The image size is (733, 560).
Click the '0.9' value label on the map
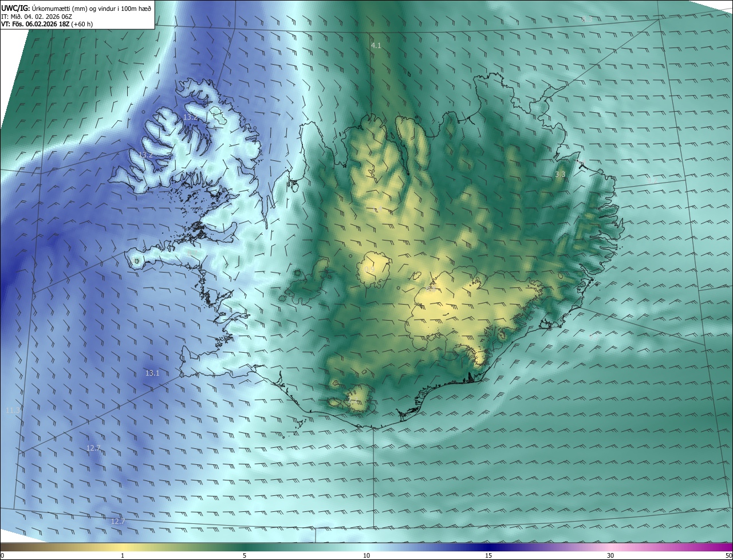tap(369, 270)
